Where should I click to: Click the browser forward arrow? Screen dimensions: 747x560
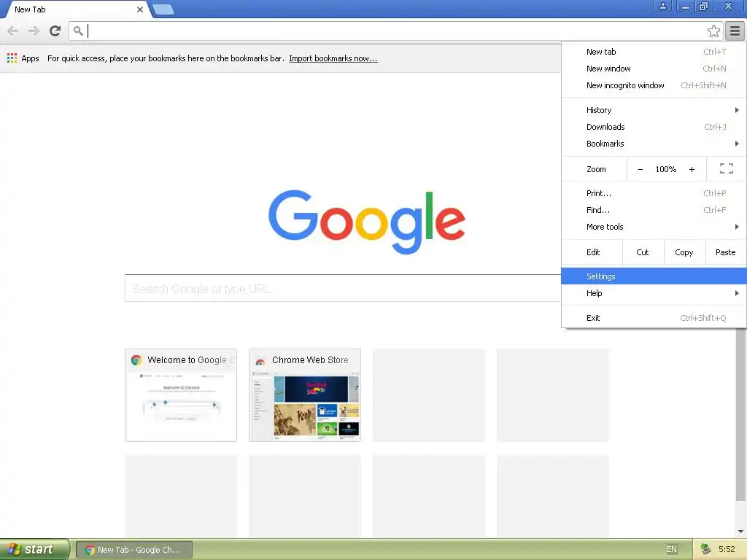coord(34,31)
